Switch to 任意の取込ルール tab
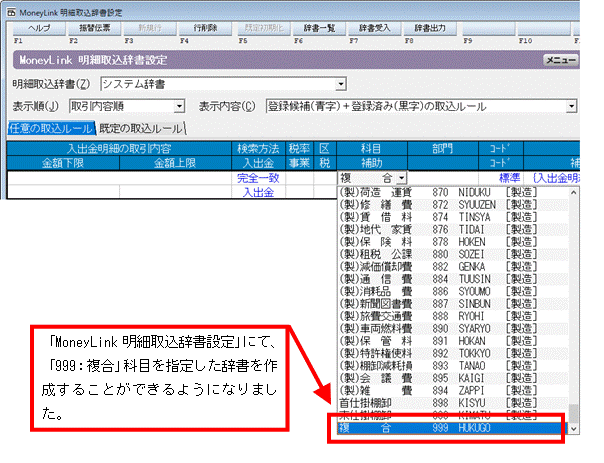 51,128
